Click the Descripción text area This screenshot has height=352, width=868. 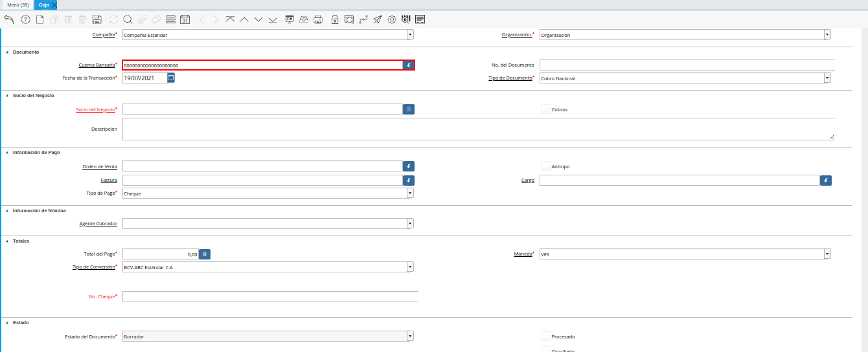tap(479, 129)
